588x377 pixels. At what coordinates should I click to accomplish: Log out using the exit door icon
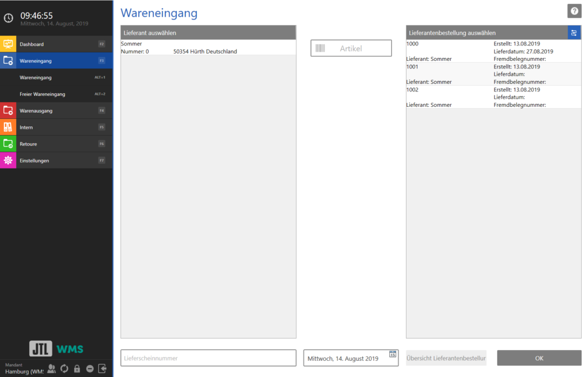coord(103,369)
